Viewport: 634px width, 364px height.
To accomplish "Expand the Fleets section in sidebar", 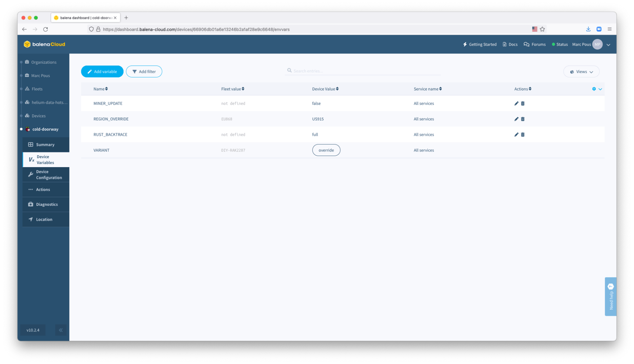I will click(x=36, y=89).
